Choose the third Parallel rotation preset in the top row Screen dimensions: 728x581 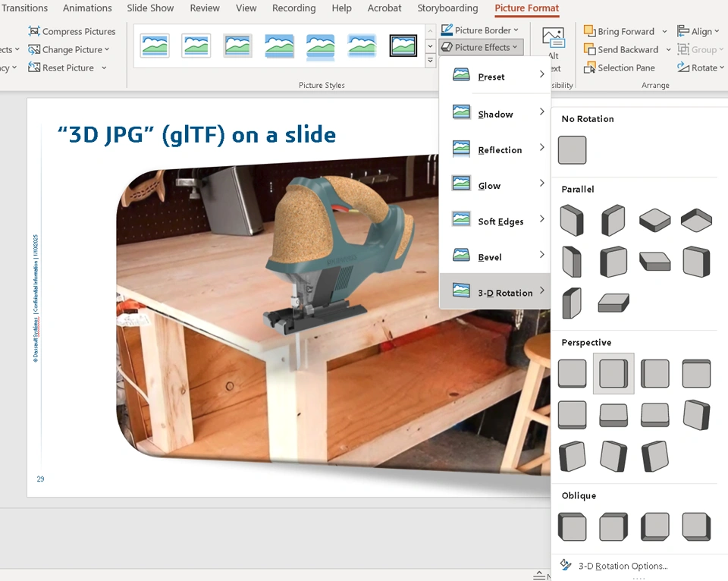654,220
